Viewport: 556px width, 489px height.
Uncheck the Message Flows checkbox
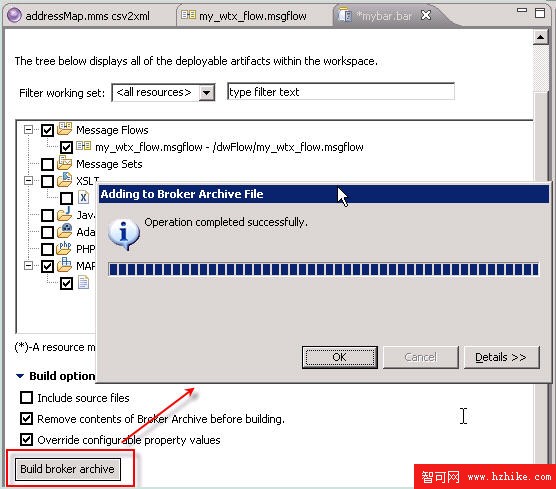pos(48,130)
